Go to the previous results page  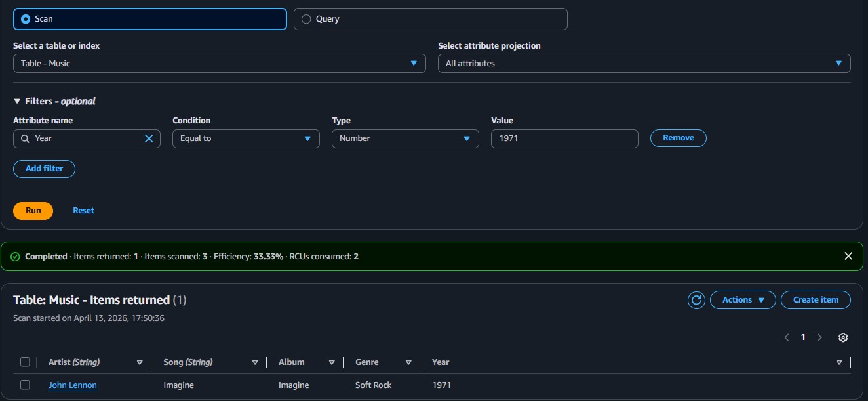click(787, 337)
